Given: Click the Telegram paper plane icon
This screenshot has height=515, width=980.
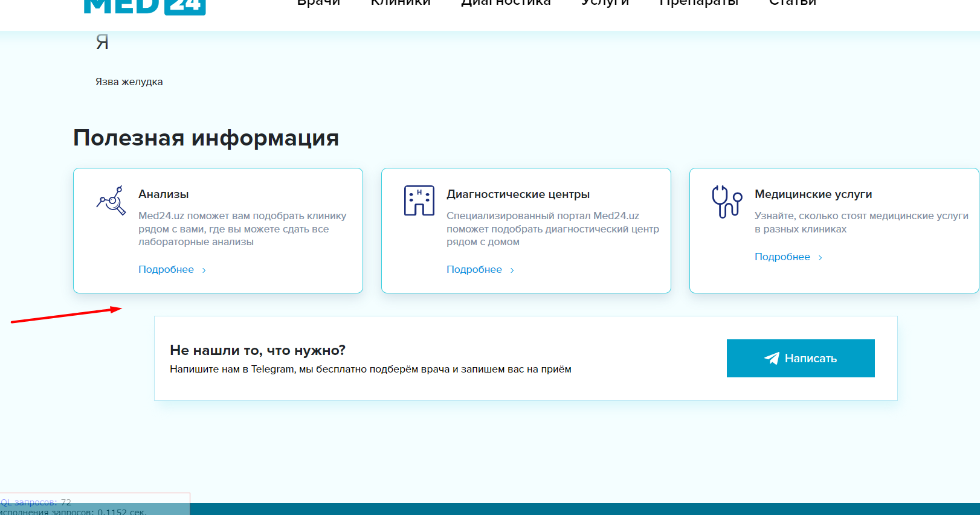Looking at the screenshot, I should (x=772, y=359).
